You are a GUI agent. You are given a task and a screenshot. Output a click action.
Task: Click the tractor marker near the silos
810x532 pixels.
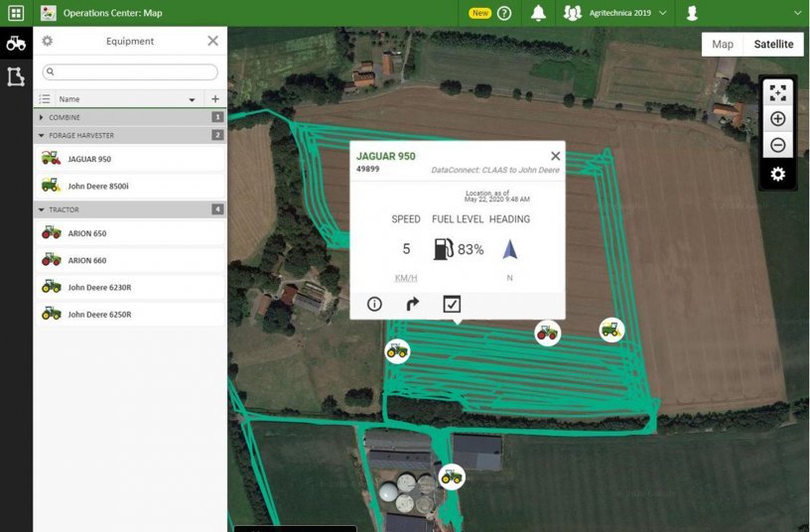click(452, 476)
